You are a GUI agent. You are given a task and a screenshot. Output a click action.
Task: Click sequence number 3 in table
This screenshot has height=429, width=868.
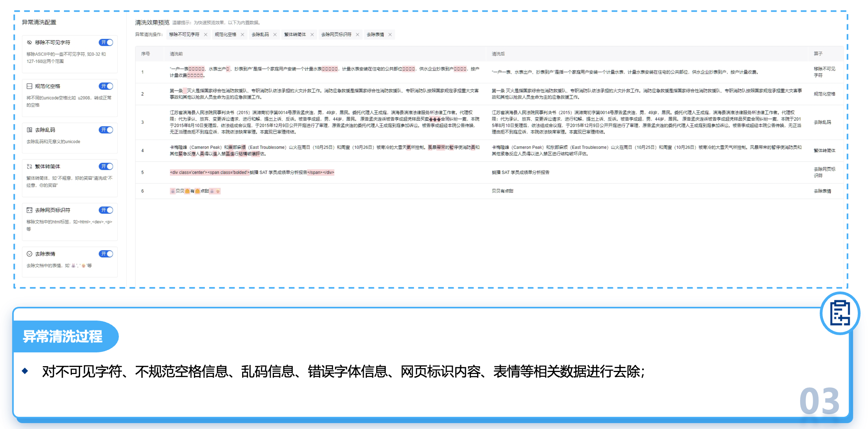point(142,122)
